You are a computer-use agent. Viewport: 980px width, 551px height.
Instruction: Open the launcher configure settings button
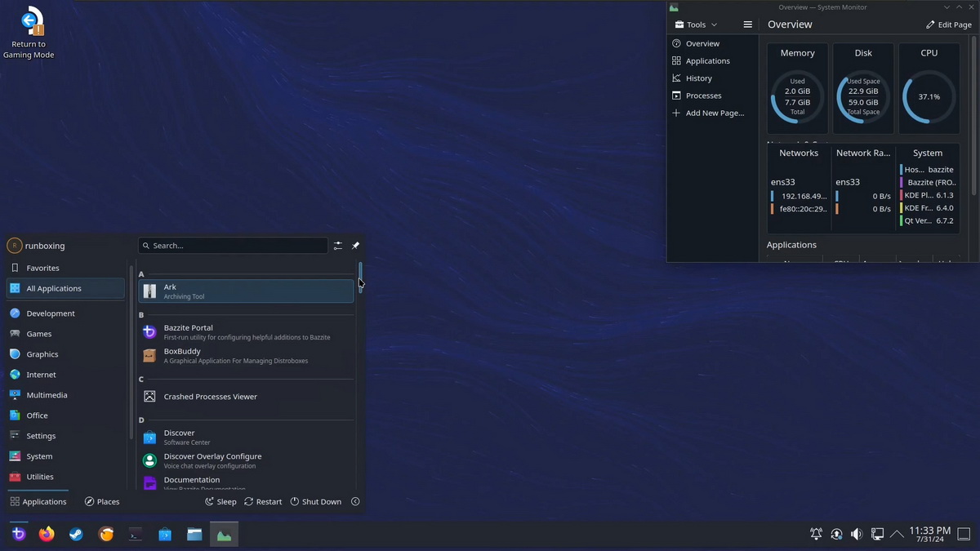point(337,246)
